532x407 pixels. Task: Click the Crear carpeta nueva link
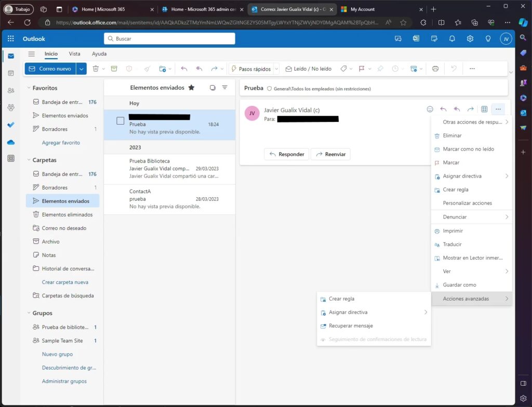(x=65, y=282)
